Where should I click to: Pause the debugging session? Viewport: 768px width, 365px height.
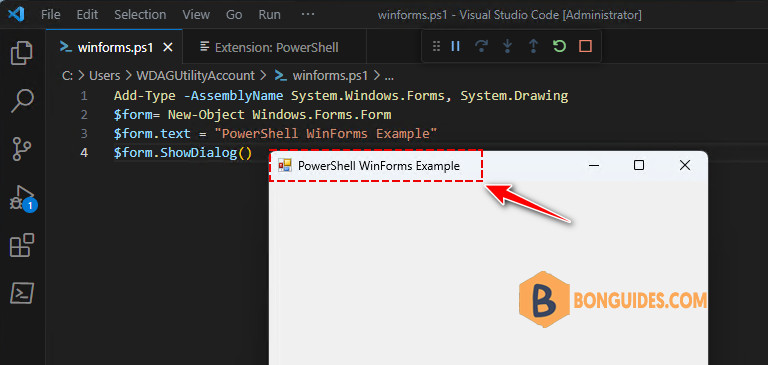(x=456, y=47)
